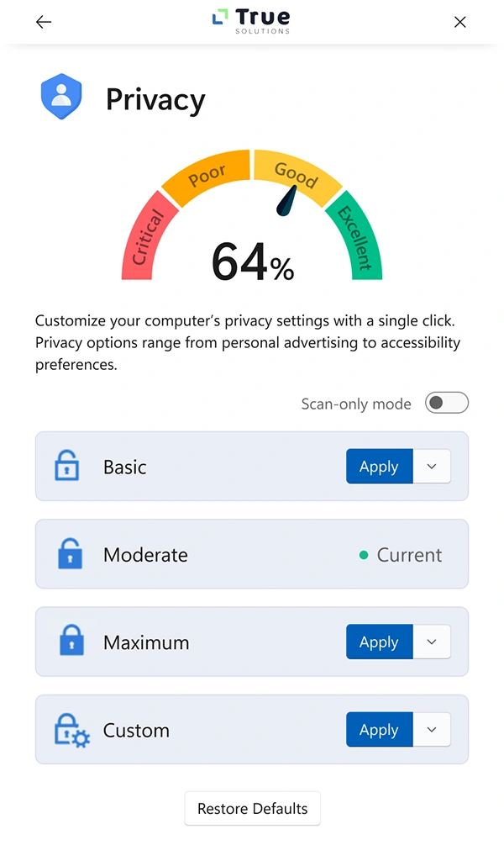Click the True Solutions logo
The height and width of the screenshot is (861, 504).
[x=251, y=21]
